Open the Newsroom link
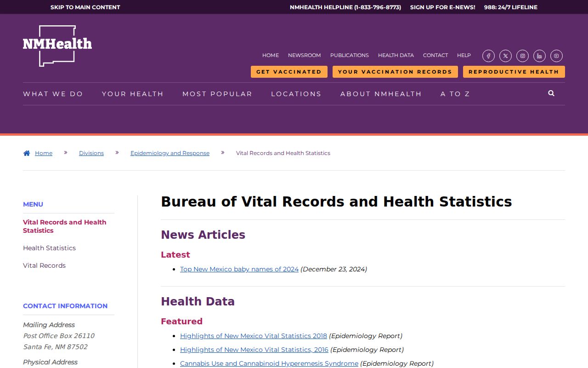This screenshot has height=368, width=588. pos(305,55)
